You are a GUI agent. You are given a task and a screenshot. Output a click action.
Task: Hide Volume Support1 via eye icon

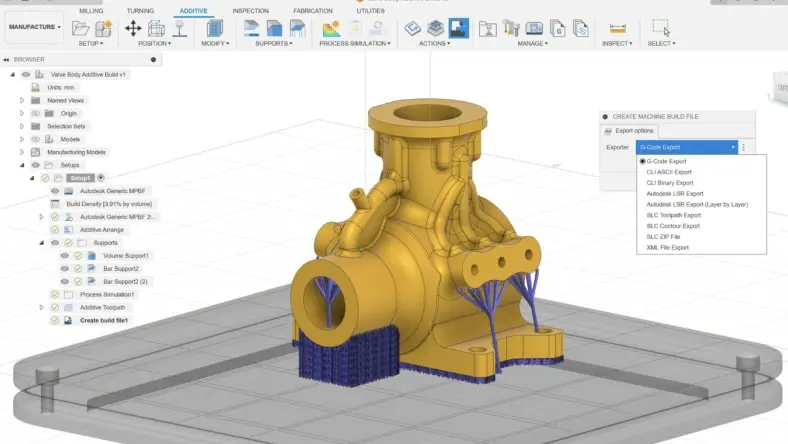coord(64,255)
